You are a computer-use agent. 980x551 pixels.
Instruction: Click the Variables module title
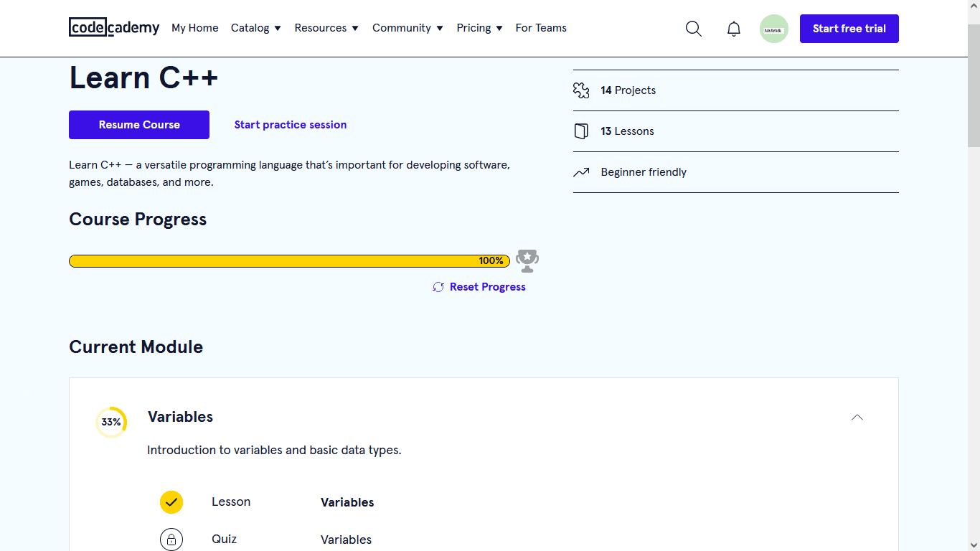(x=180, y=417)
